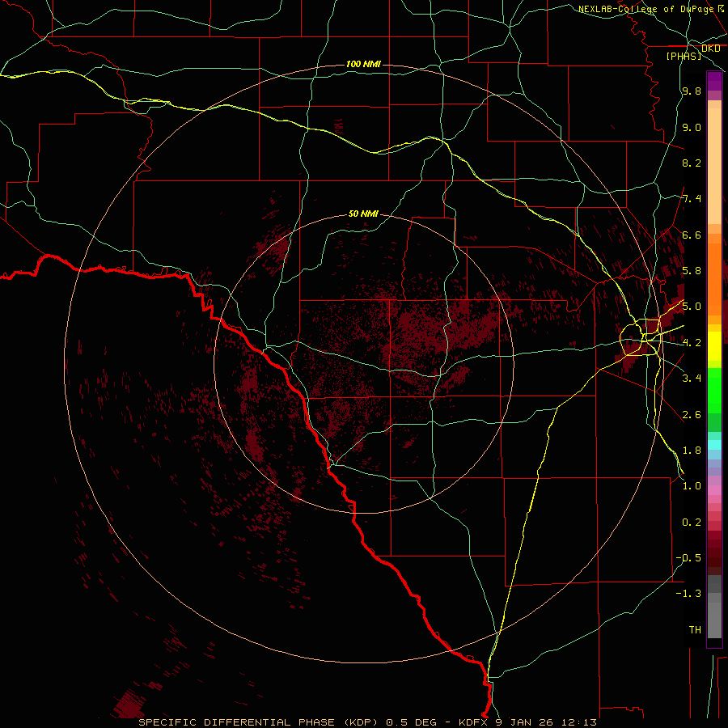Click the 5.0 value on the color scale
Screen dimensions: 728x728
tap(692, 307)
